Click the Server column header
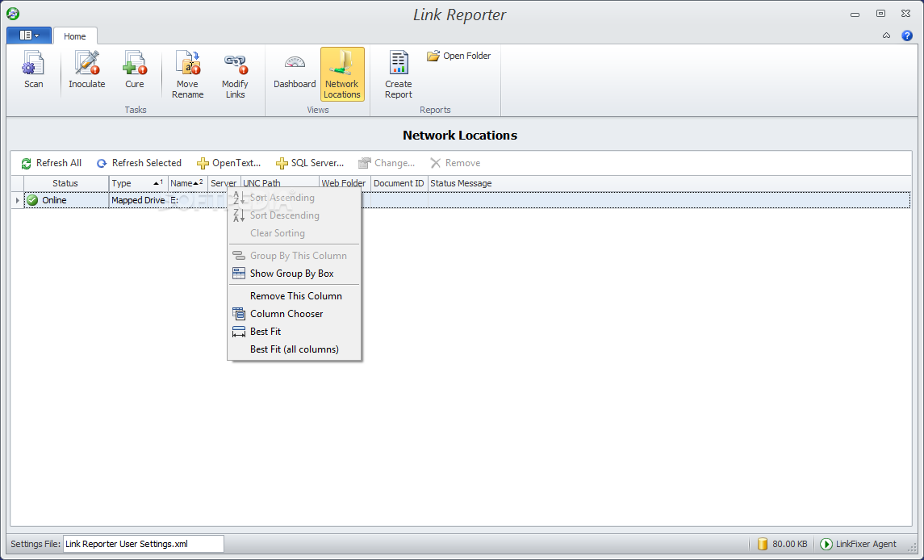The width and height of the screenshot is (924, 560). pos(224,183)
